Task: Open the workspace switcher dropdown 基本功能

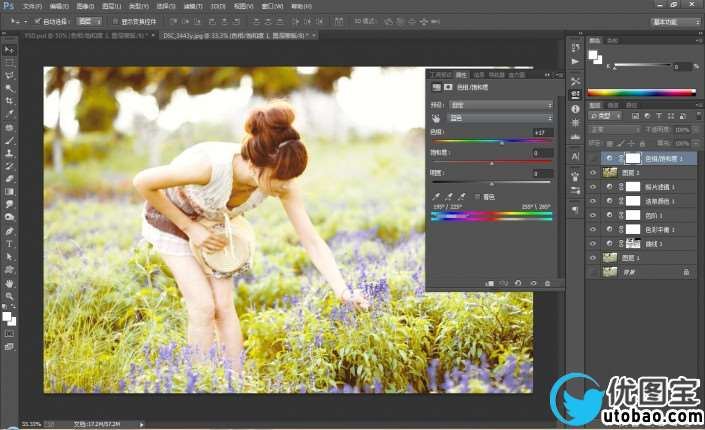Action: 676,20
